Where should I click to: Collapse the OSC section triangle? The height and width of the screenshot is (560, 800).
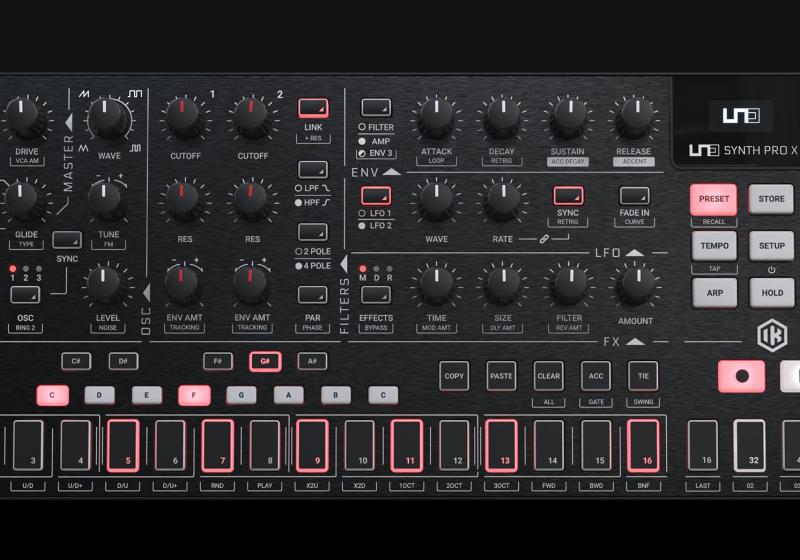pos(146,293)
